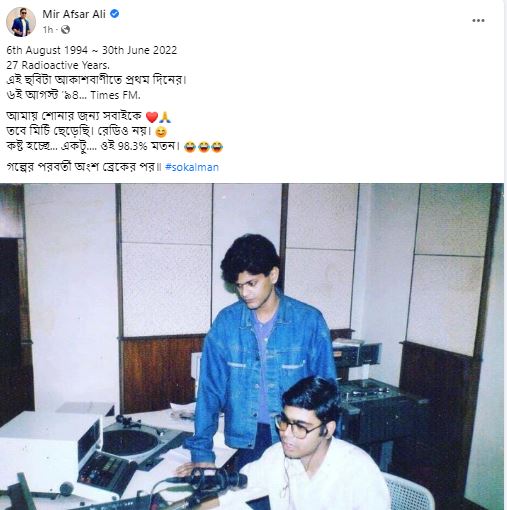
Task: Open the studio photo attachment
Action: pyautogui.click(x=252, y=346)
